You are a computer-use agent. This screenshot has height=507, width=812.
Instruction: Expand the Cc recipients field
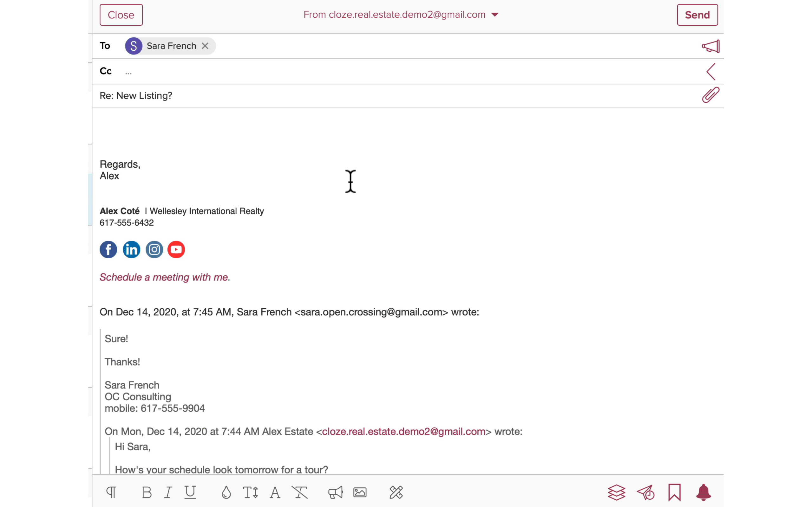point(711,71)
